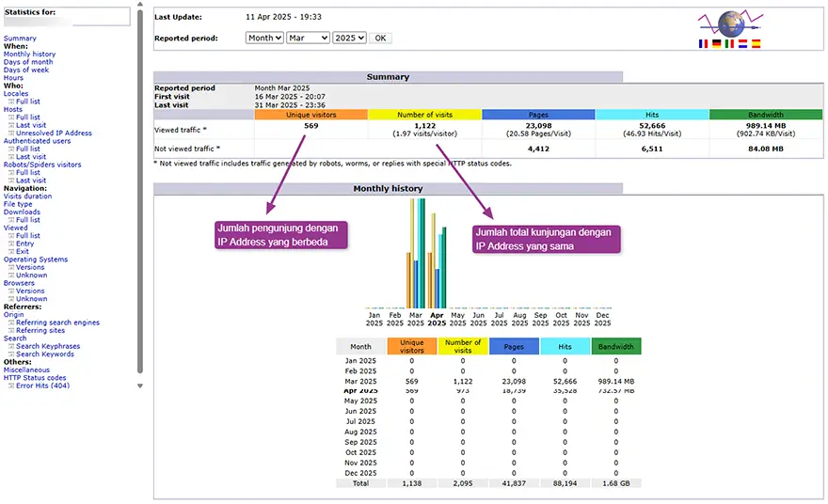Image resolution: width=828 pixels, height=504 pixels.
Task: Open the Mar month dropdown
Action: tap(308, 38)
